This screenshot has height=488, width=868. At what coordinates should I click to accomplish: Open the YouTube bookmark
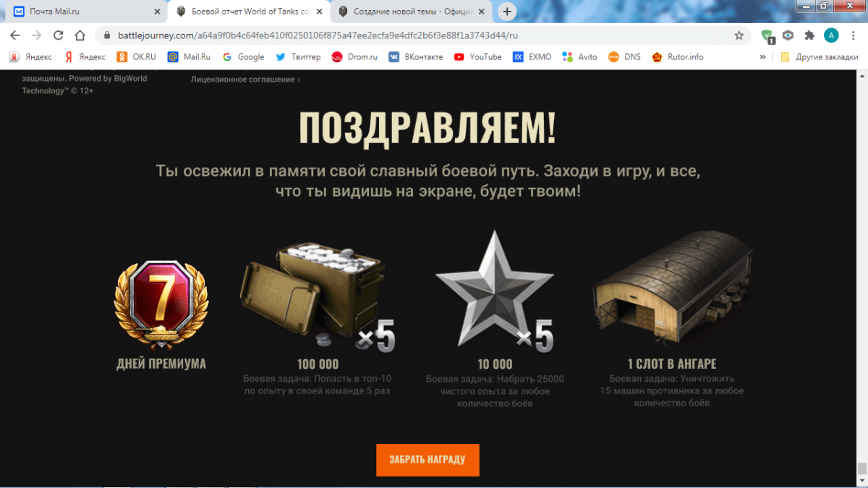(477, 56)
